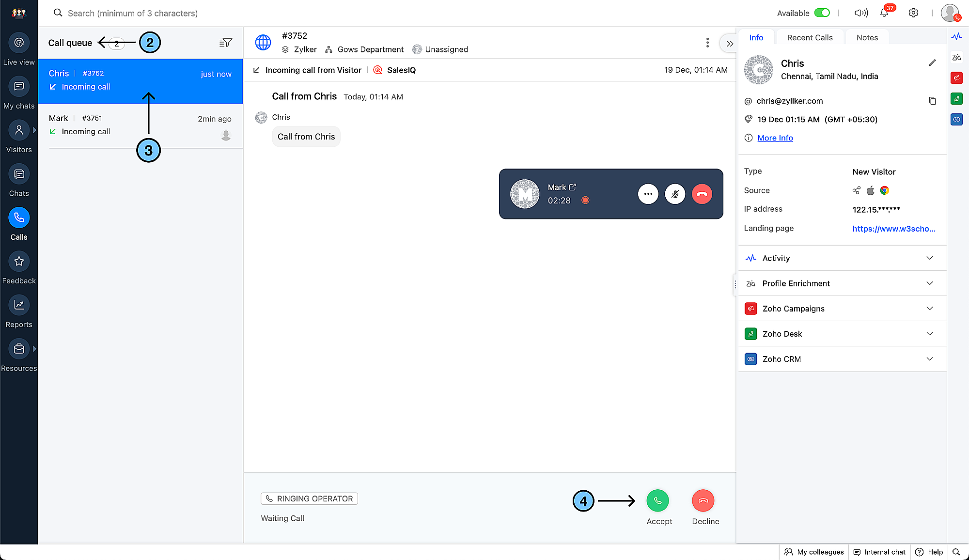Viewport: 969px width, 560px height.
Task: Open the Reports section
Action: (19, 306)
